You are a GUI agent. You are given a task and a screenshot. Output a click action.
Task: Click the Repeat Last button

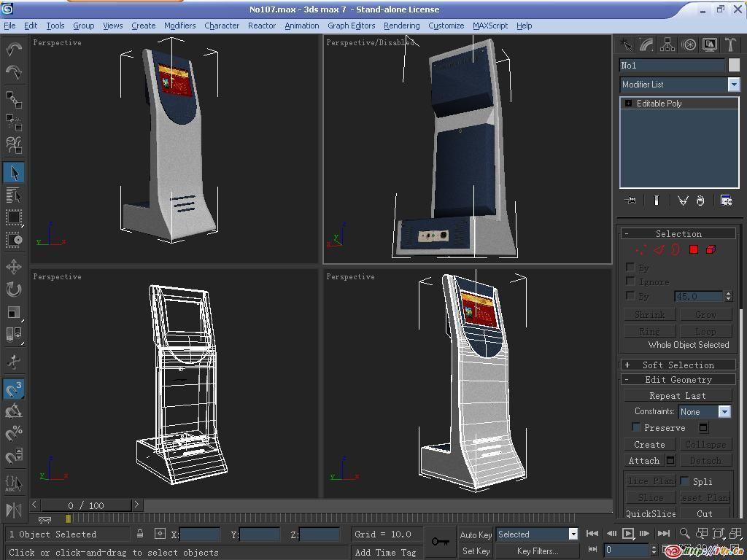click(678, 396)
